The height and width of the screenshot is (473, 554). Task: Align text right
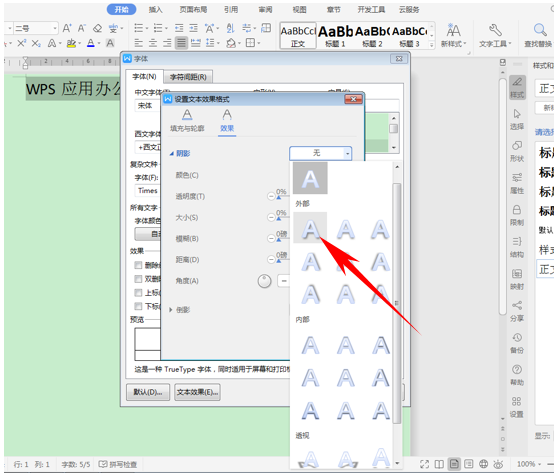pyautogui.click(x=167, y=43)
